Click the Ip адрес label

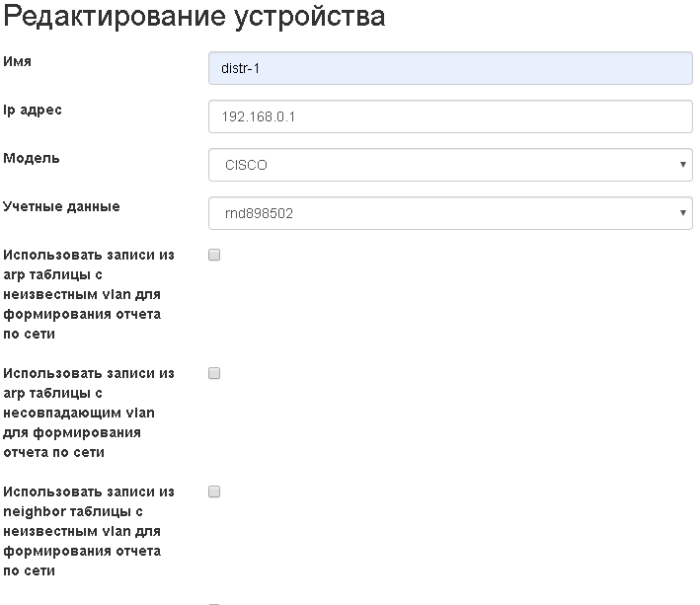point(33,110)
